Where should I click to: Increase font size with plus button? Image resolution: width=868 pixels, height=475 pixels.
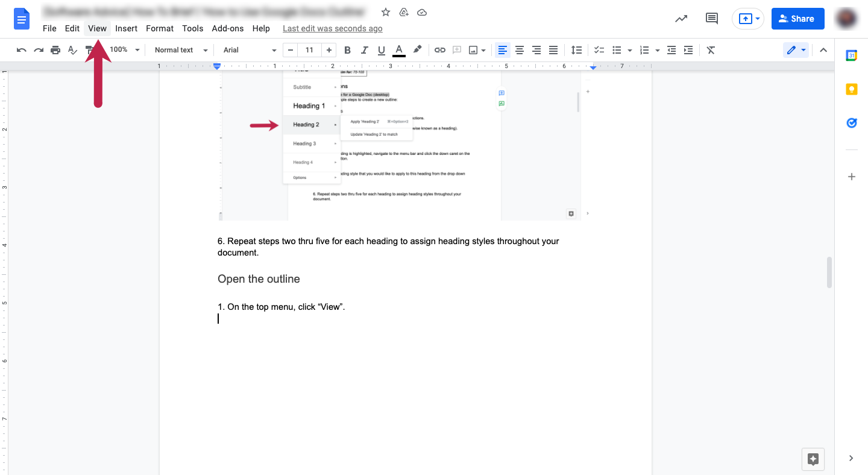[329, 50]
